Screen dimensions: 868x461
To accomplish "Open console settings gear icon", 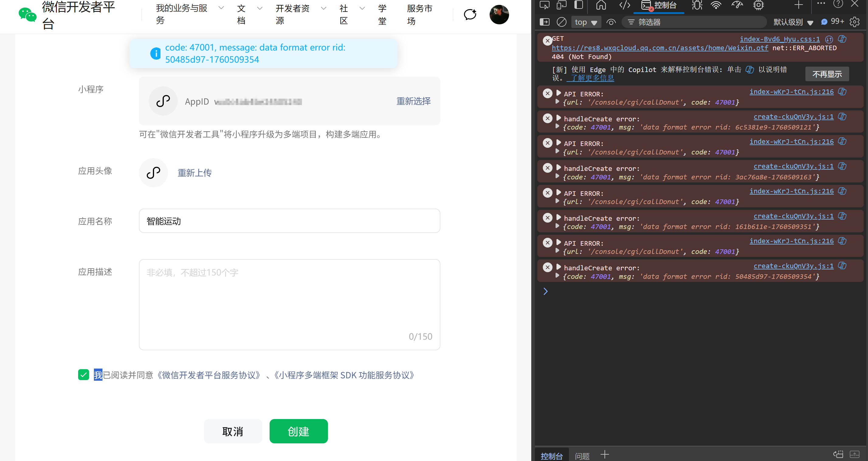I will [855, 22].
